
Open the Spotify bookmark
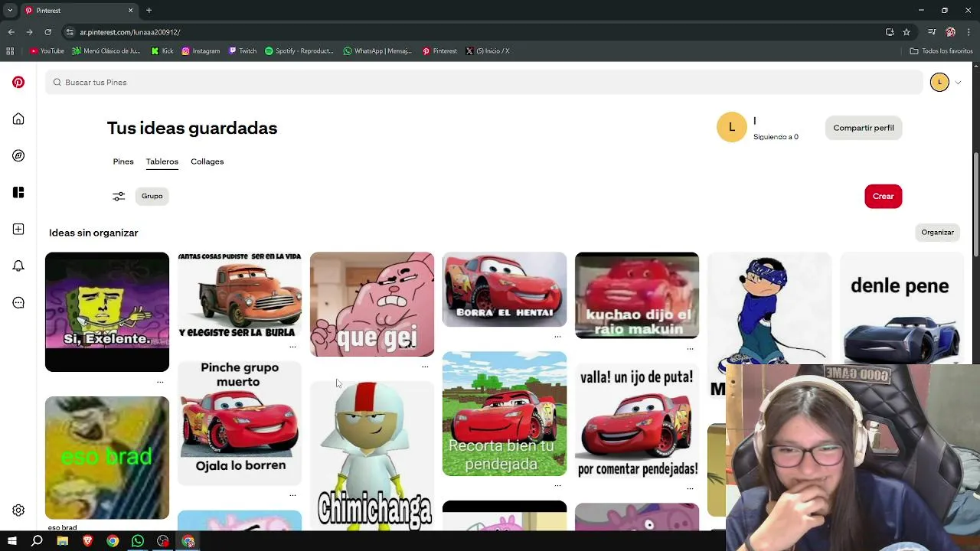pyautogui.click(x=299, y=51)
